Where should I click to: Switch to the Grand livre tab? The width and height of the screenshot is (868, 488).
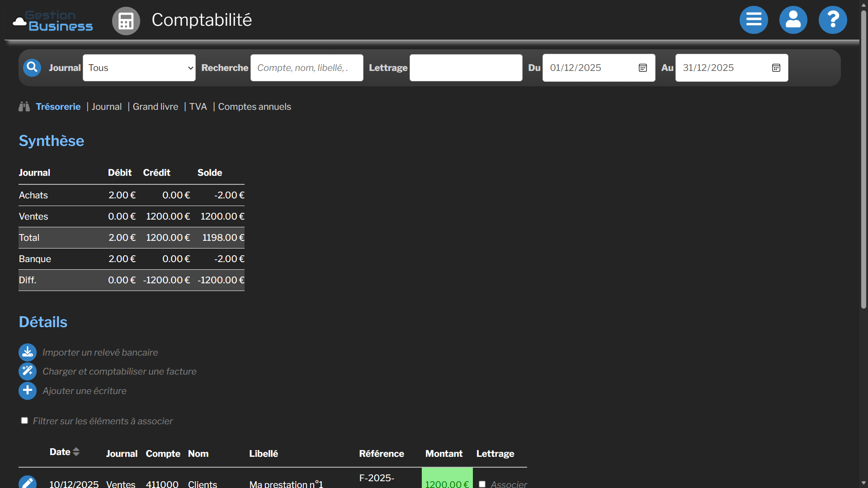pos(155,107)
